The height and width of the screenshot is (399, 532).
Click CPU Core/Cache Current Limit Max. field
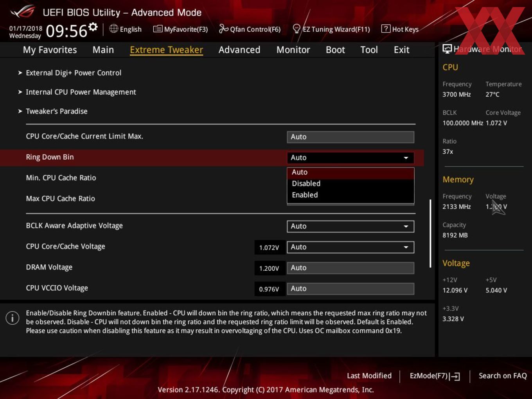[350, 137]
